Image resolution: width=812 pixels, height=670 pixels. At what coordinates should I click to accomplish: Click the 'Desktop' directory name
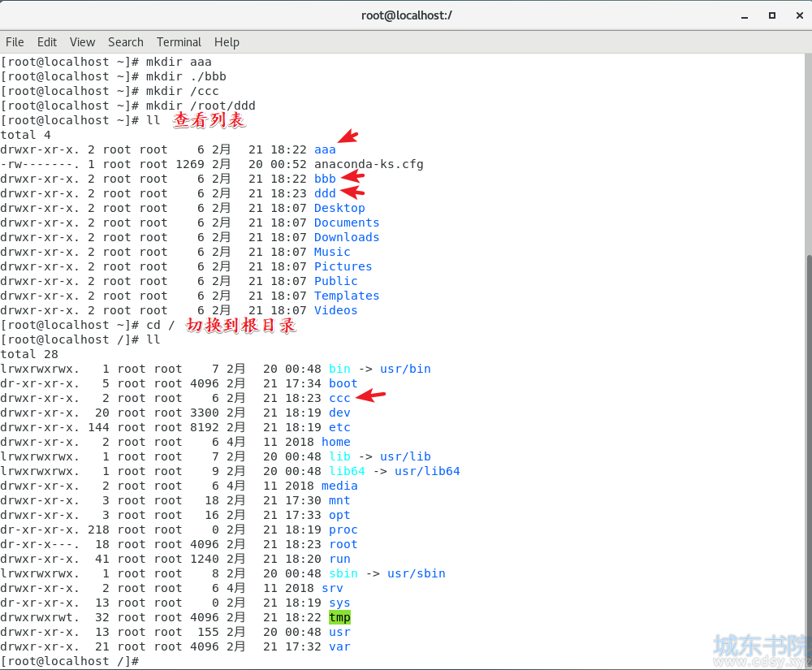[339, 208]
